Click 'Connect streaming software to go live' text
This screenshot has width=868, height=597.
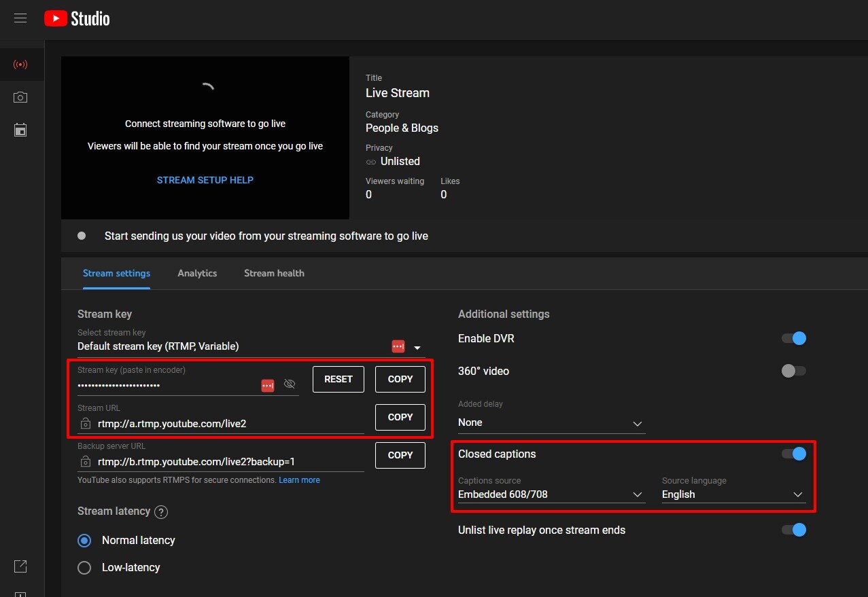pos(205,124)
